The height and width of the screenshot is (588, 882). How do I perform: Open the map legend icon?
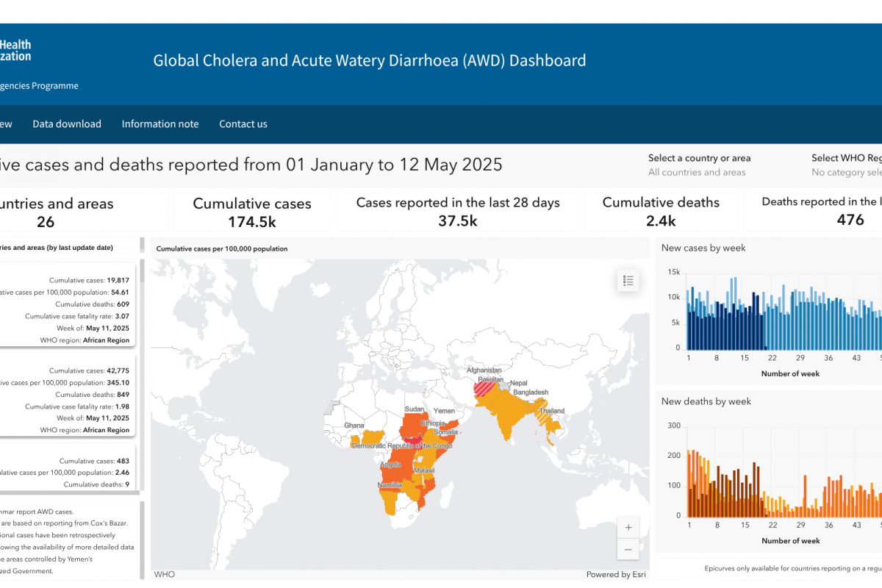(628, 280)
